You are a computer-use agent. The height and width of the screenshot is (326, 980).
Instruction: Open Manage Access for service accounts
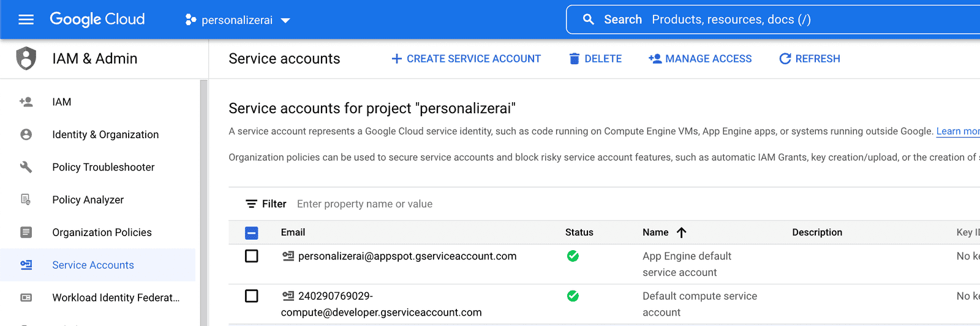coord(700,59)
